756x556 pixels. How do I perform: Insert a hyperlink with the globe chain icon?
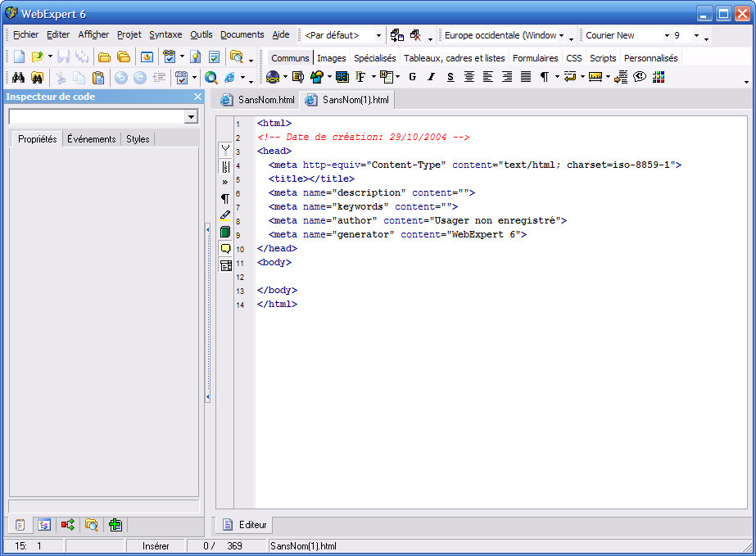(273, 77)
